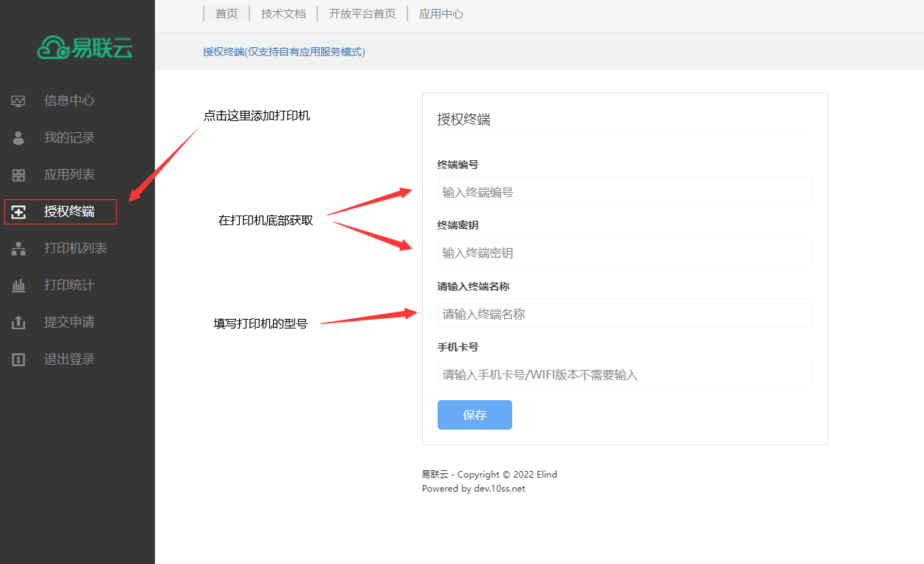Open 打印机列表 in the sidebar
Viewport: 924px width, 564px height.
click(75, 248)
